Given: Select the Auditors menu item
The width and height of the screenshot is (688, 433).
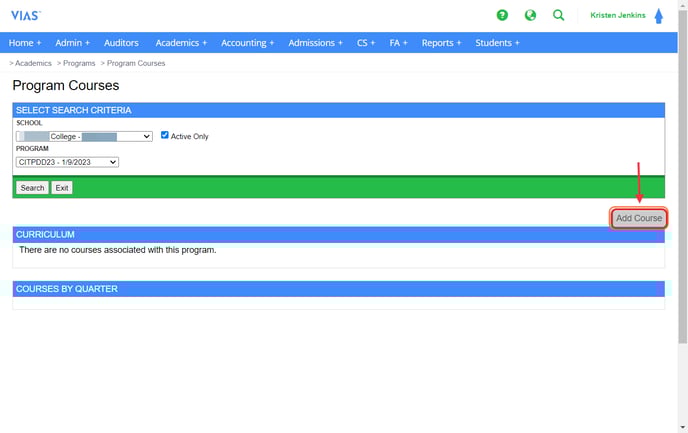Looking at the screenshot, I should pos(122,43).
